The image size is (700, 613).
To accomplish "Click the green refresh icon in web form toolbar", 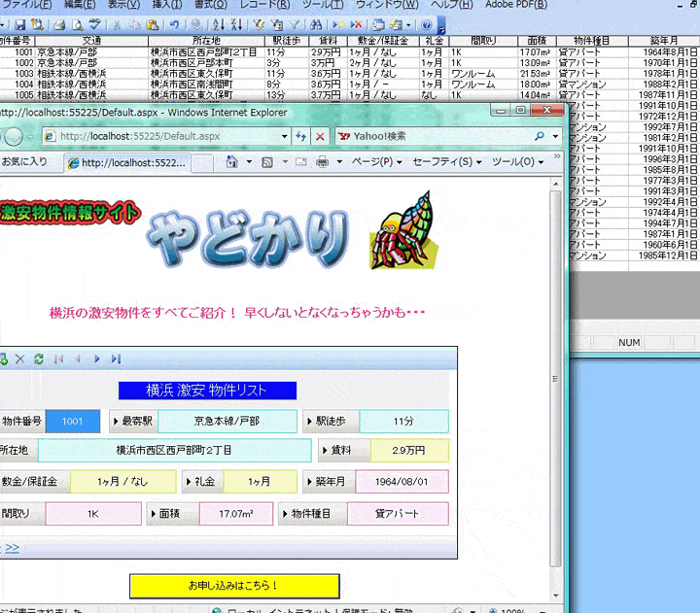I will pos(39,358).
